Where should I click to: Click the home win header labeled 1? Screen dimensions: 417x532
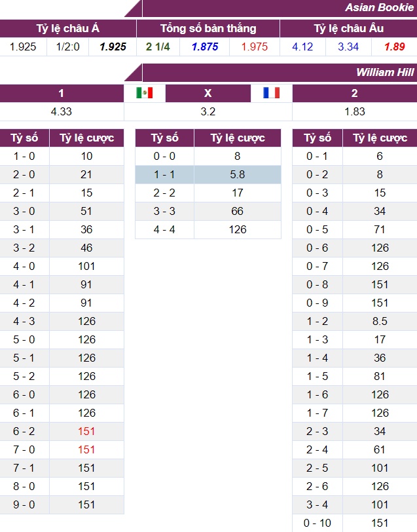tap(62, 93)
